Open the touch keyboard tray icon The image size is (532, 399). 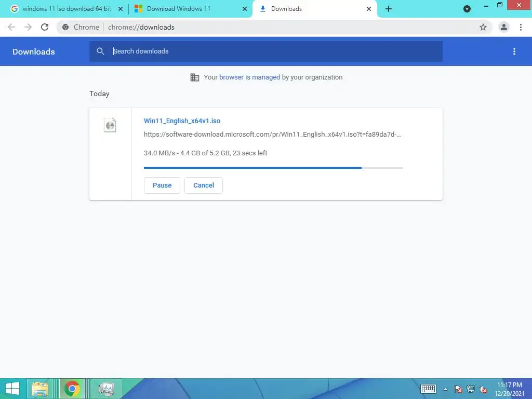[428, 389]
